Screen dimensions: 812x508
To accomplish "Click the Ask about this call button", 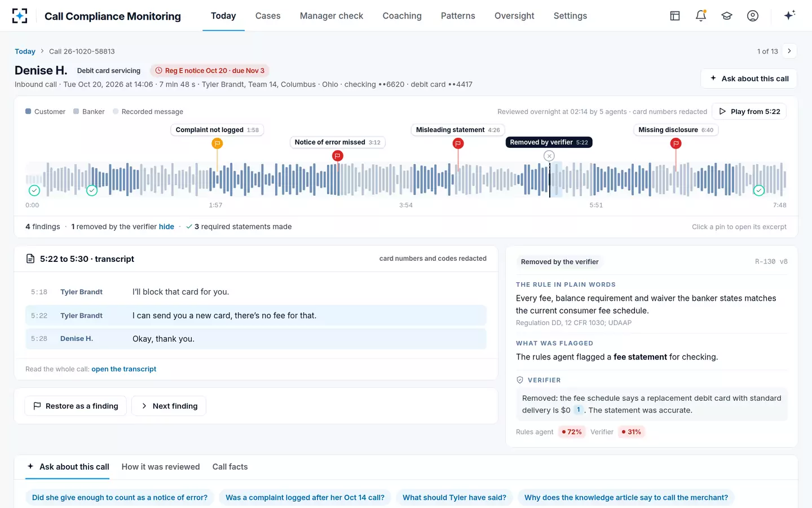I will pyautogui.click(x=749, y=78).
